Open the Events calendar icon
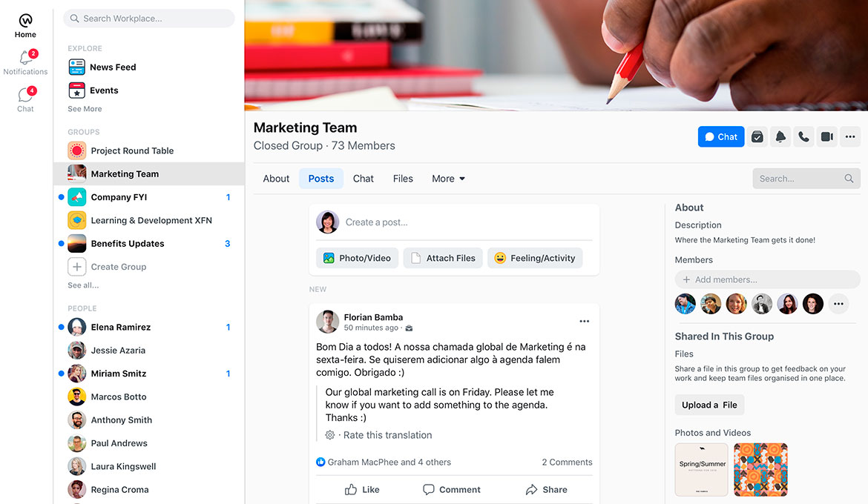 (x=76, y=90)
